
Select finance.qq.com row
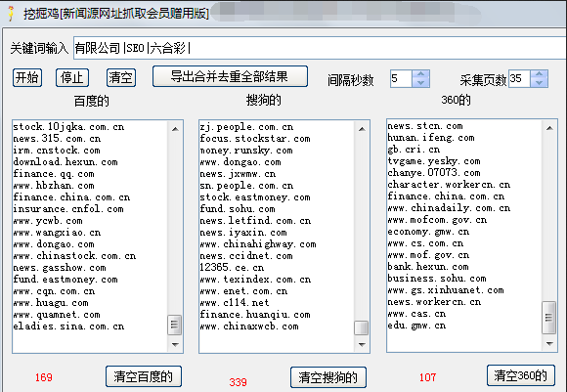tap(54, 174)
